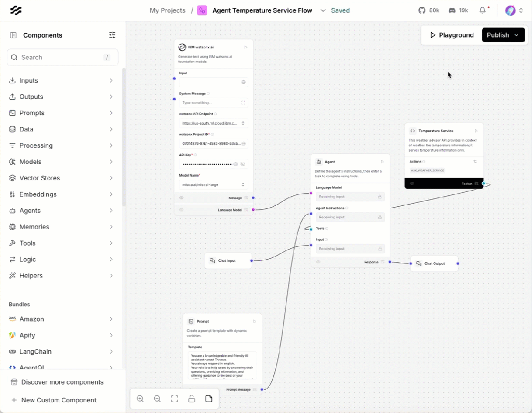Screen dimensions: 532x413
Task: Click the sidebar filter settings icon next to Components
Action: 112,35
